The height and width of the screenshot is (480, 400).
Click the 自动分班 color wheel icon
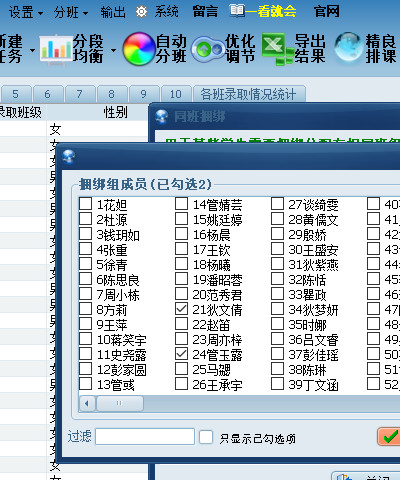[x=139, y=49]
